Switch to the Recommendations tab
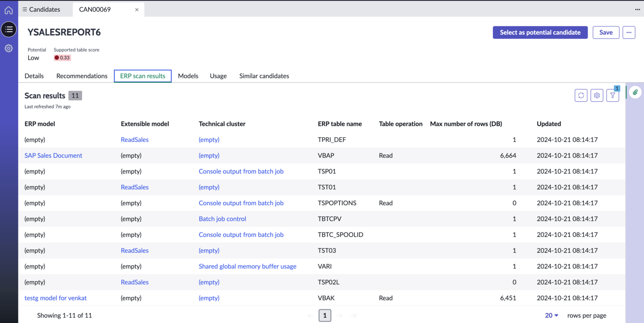This screenshot has height=323, width=644. [82, 76]
